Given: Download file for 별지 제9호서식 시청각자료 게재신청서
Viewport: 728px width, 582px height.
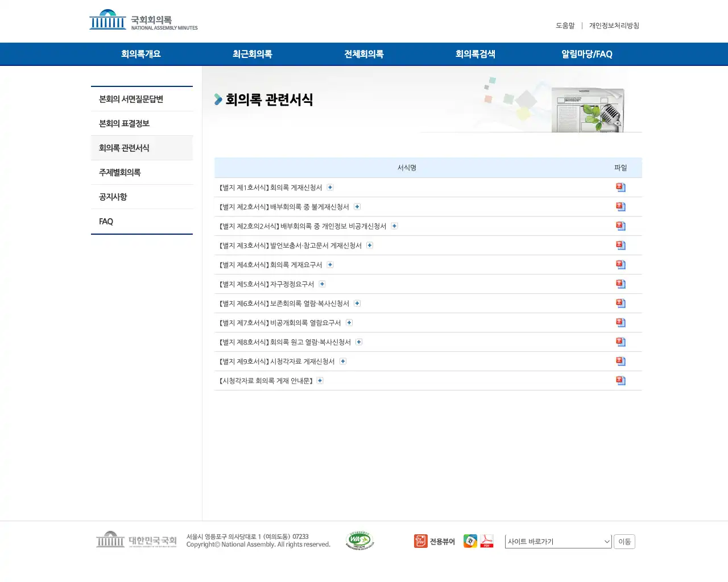Looking at the screenshot, I should [621, 361].
